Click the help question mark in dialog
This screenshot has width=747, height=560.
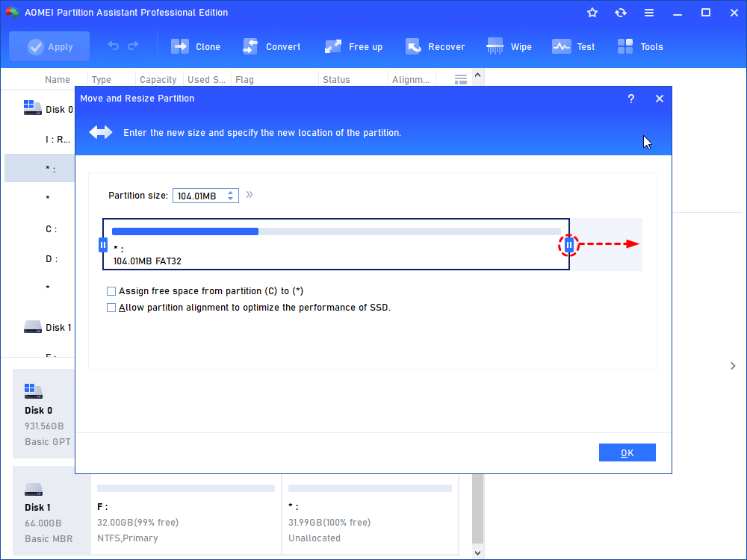click(630, 99)
